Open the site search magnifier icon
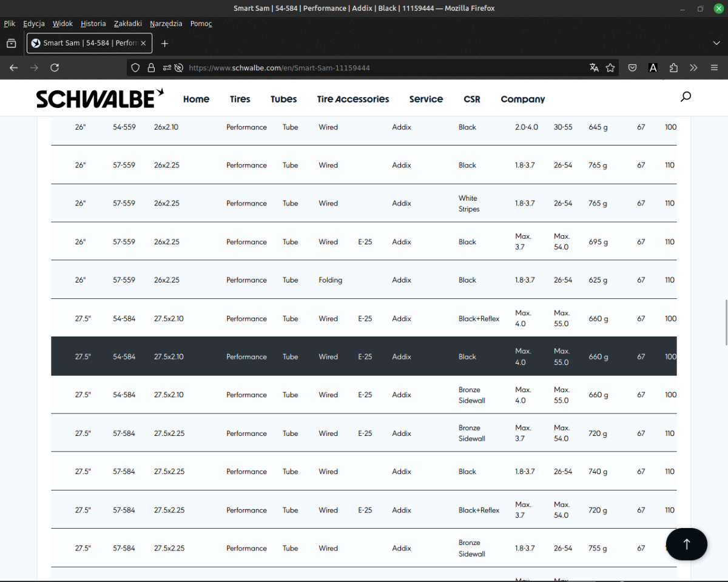The width and height of the screenshot is (728, 582). tap(686, 97)
